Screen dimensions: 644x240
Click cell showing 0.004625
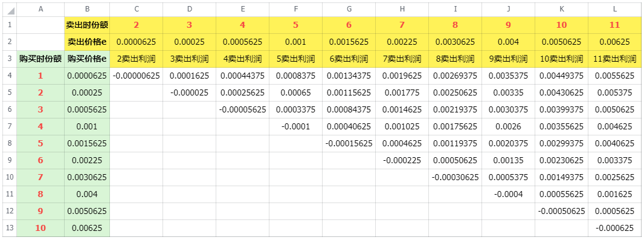614,126
